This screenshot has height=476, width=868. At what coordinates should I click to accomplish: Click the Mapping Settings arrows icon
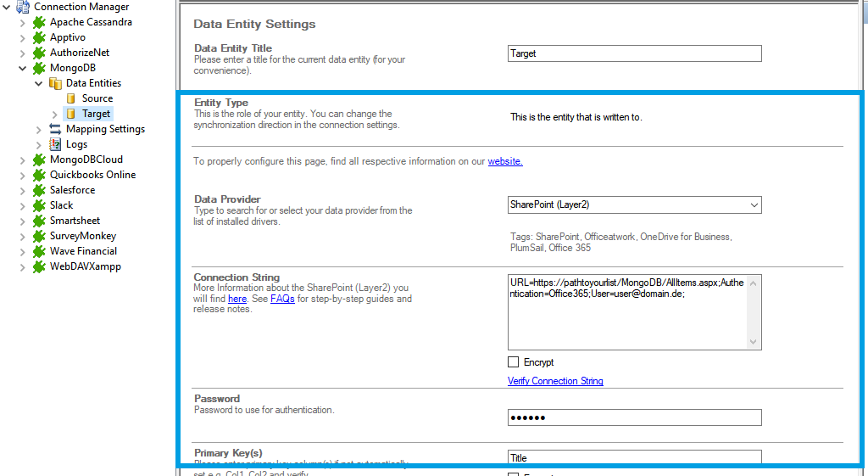click(55, 129)
